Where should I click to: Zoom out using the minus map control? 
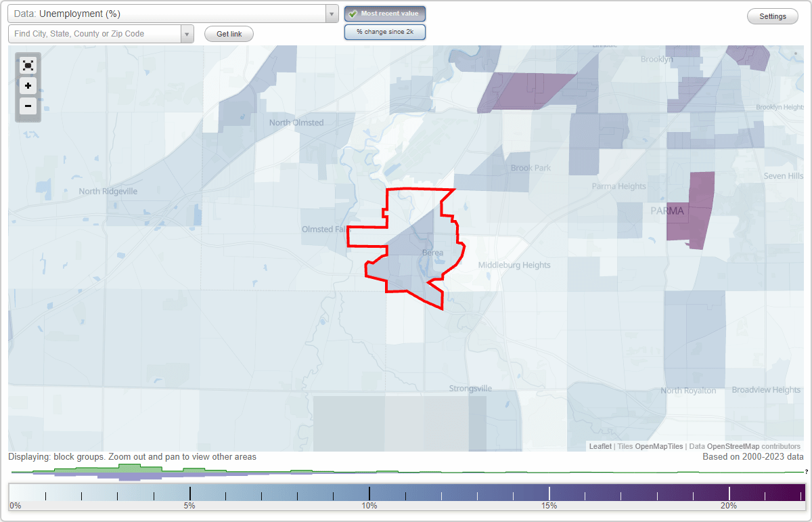click(28, 106)
